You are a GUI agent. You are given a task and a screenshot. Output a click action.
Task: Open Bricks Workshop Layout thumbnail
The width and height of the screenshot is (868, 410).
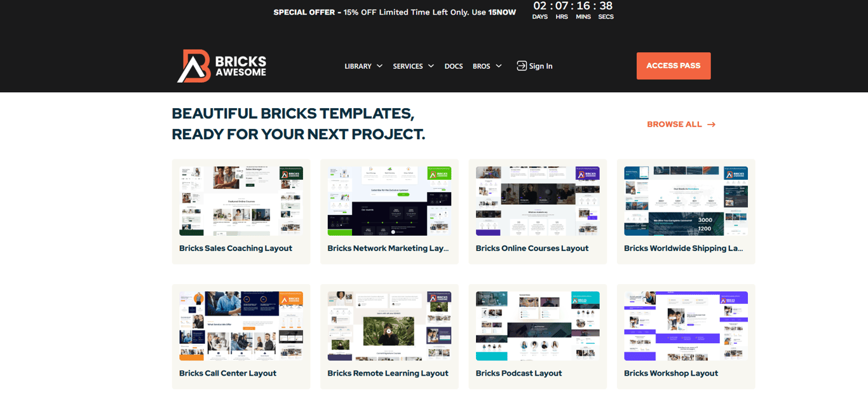(686, 326)
